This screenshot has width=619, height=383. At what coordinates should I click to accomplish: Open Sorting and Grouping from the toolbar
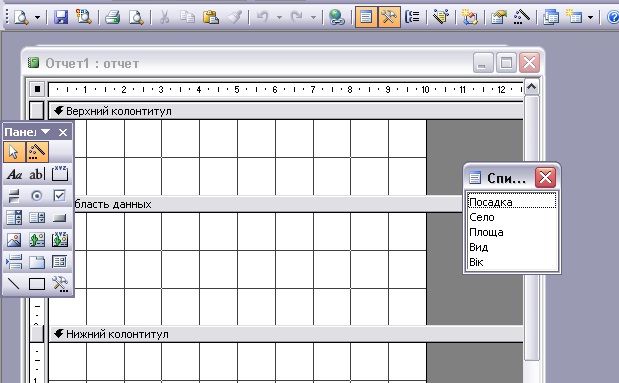(x=412, y=17)
